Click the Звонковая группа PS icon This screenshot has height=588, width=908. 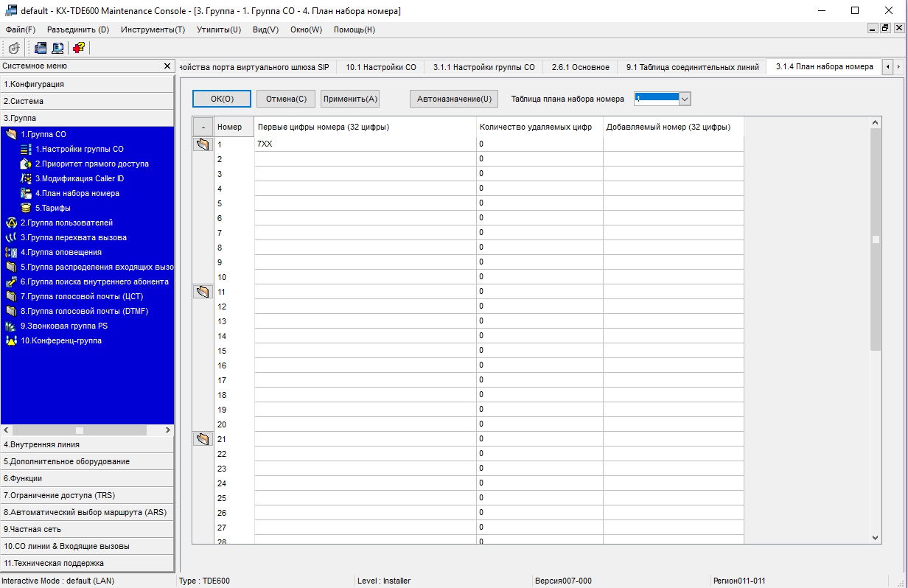pos(10,326)
